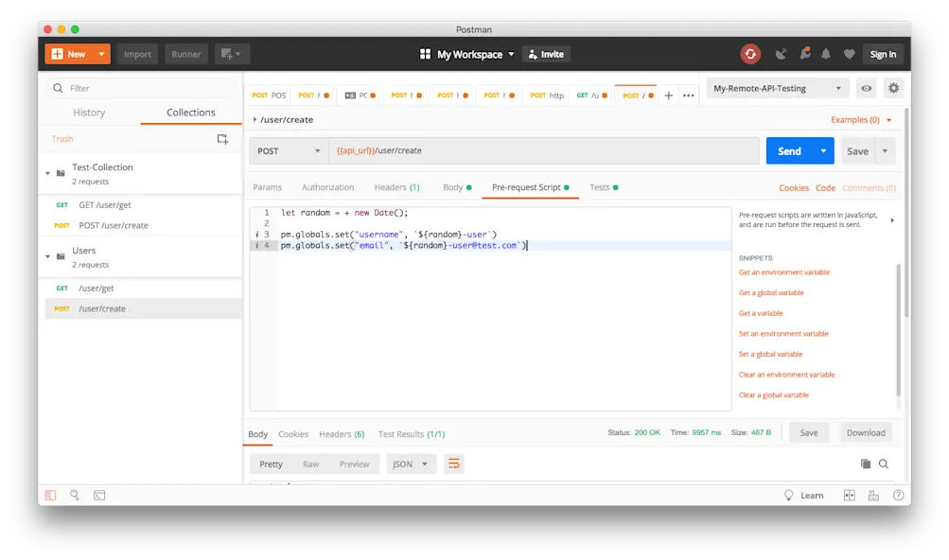The height and width of the screenshot is (560, 949).
Task: Open response Cookies tab
Action: (x=293, y=434)
